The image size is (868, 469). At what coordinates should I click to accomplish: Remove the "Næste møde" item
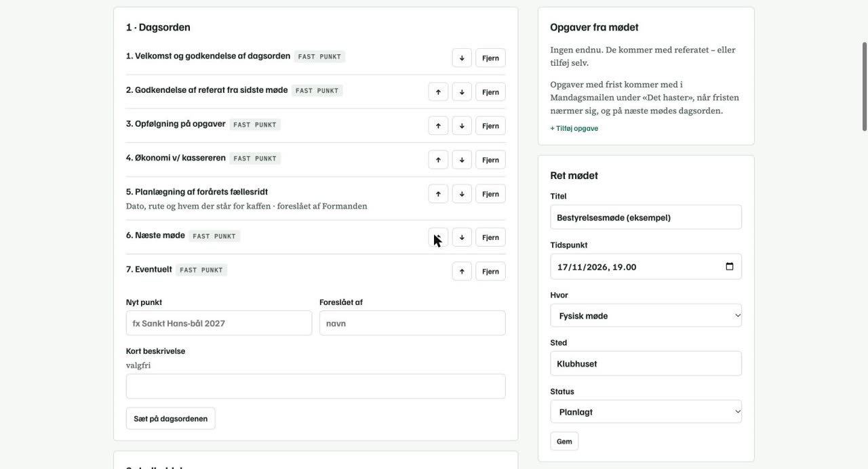tap(490, 237)
